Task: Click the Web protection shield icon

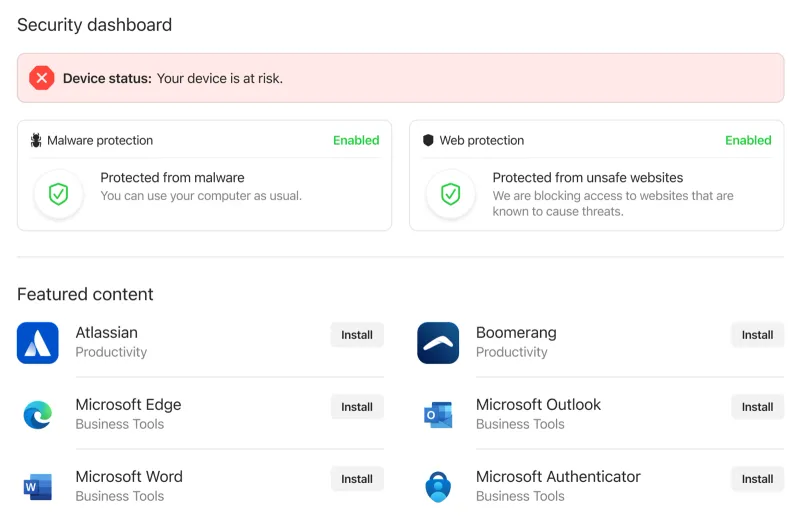Action: pos(428,140)
